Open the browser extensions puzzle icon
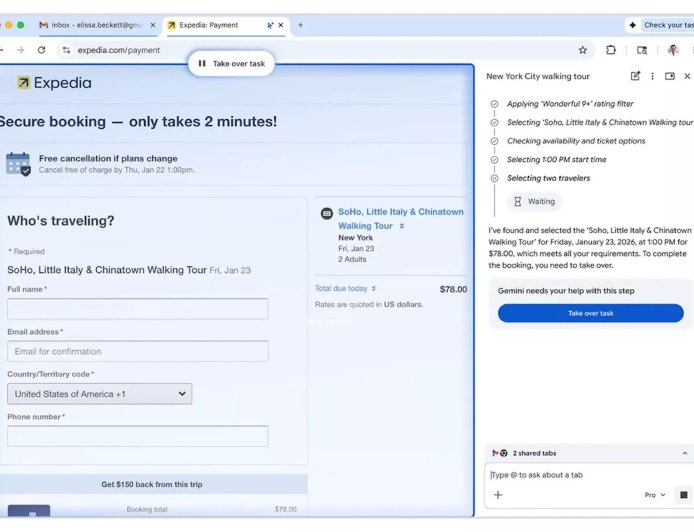Image resolution: width=694 pixels, height=532 pixels. pos(611,50)
